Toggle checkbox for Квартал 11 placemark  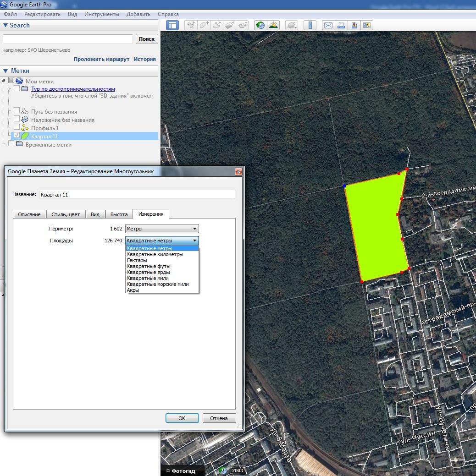point(17,136)
